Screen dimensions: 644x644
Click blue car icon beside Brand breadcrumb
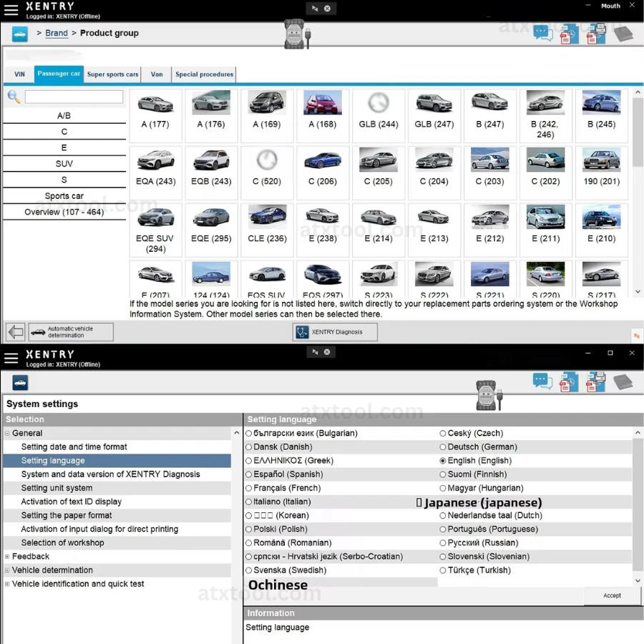(x=20, y=34)
